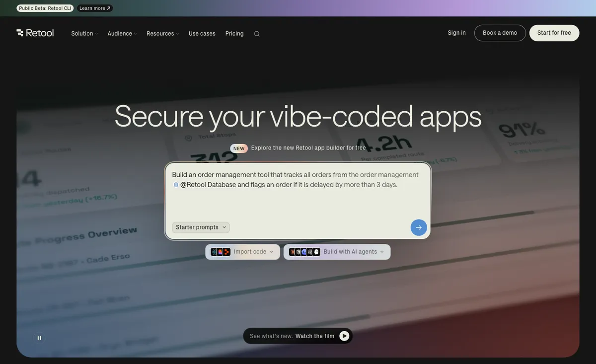Image resolution: width=596 pixels, height=364 pixels.
Task: Expand the Import code chevron
Action: tap(271, 252)
